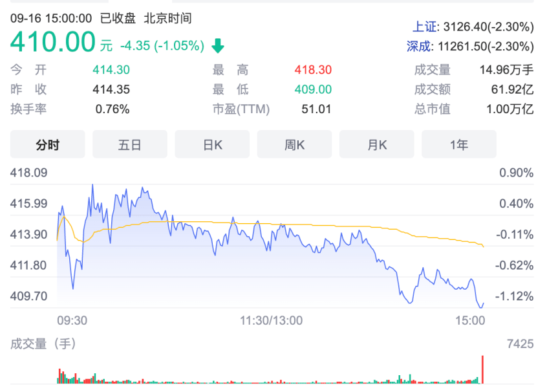Viewport: 547px width, 392px height.
Task: Click the 今开 value 414.30
Action: tap(111, 70)
